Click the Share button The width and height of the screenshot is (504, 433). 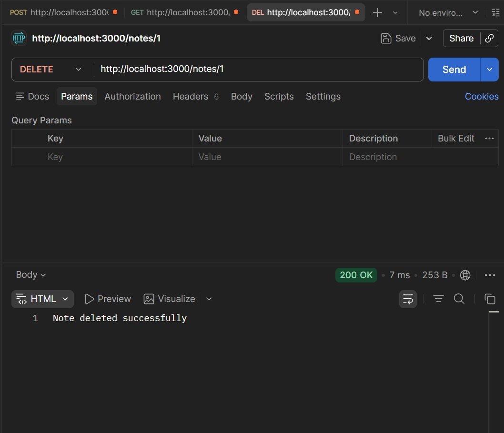click(461, 38)
